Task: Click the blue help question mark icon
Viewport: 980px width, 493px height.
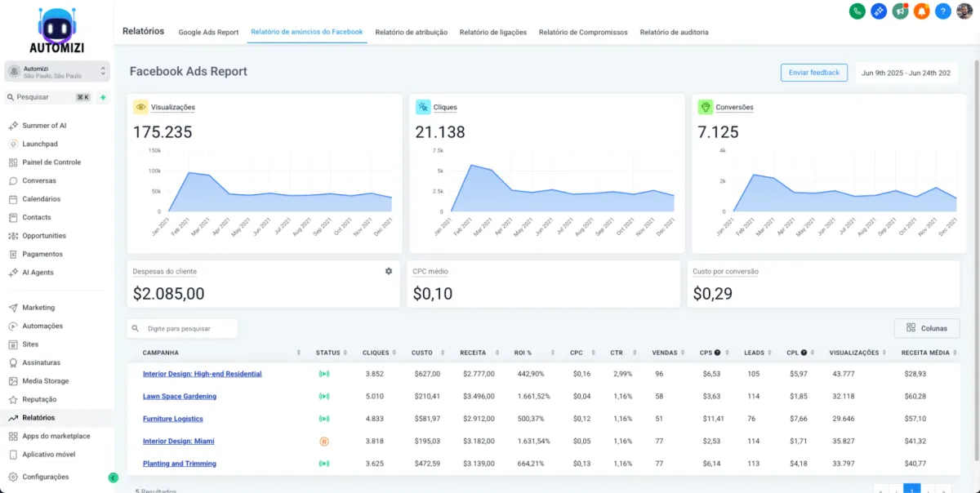Action: (x=943, y=11)
